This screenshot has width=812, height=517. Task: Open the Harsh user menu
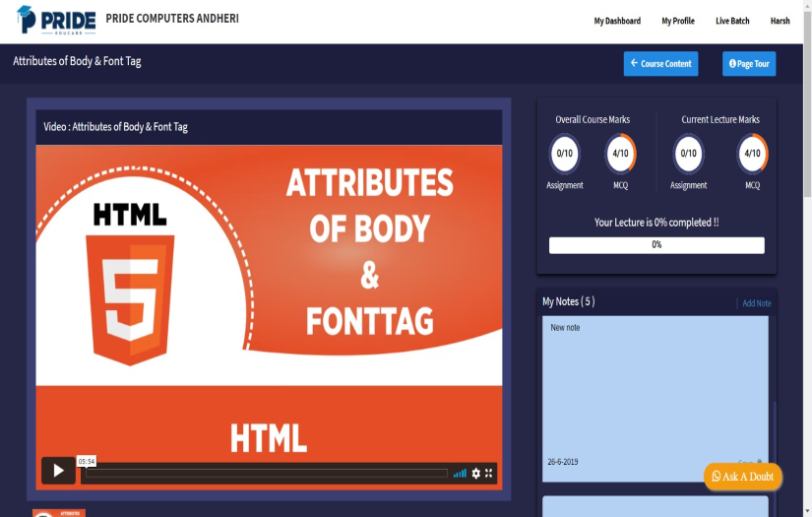coord(780,21)
